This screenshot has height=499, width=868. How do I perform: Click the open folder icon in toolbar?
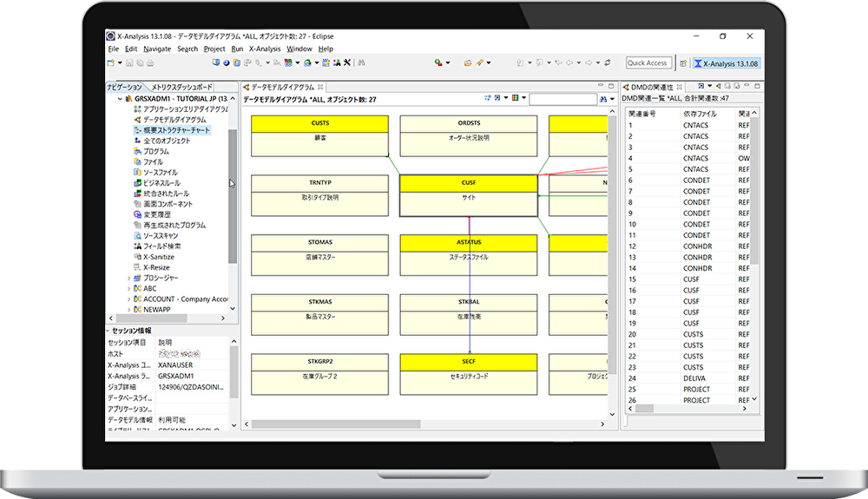pos(468,63)
